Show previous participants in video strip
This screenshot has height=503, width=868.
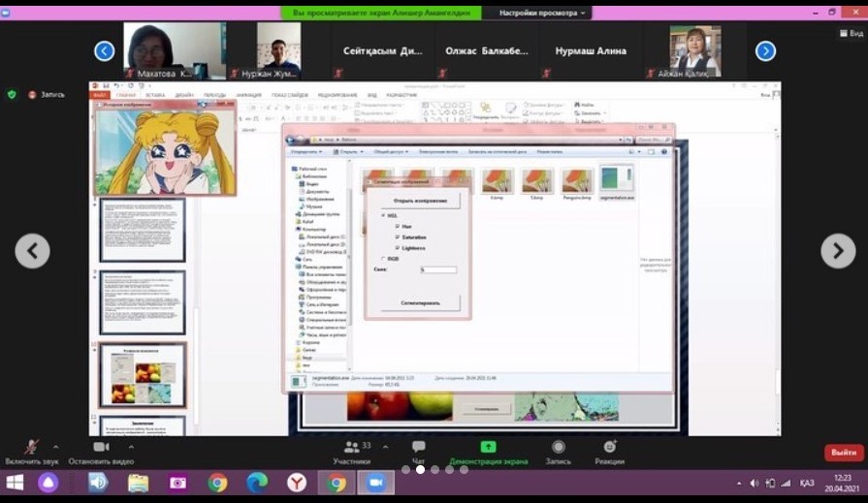tap(104, 51)
